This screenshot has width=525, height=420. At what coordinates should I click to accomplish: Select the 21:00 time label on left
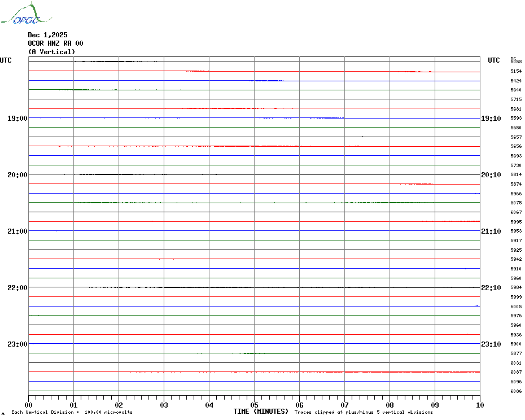coord(17,231)
